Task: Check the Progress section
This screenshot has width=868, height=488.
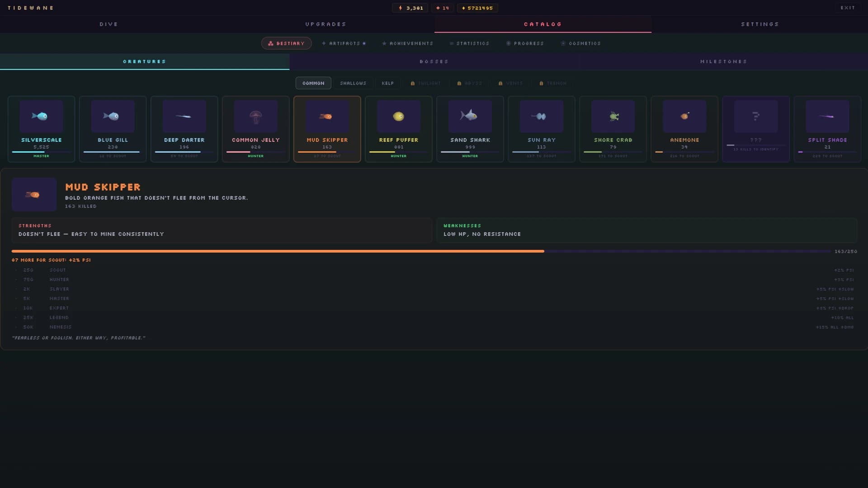Action: click(525, 43)
